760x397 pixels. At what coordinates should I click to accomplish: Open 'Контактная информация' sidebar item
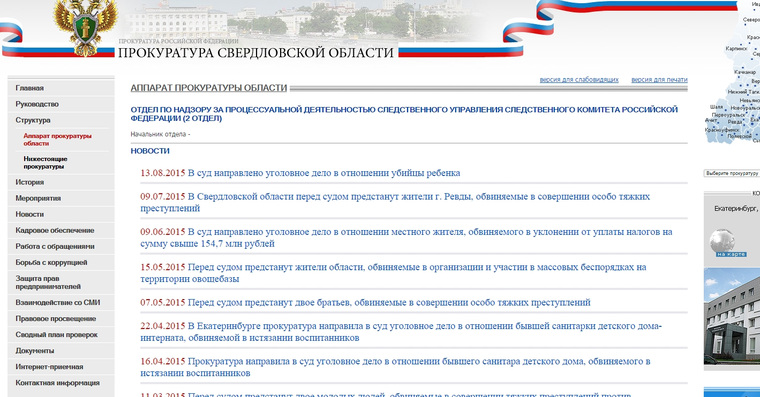[x=58, y=383]
